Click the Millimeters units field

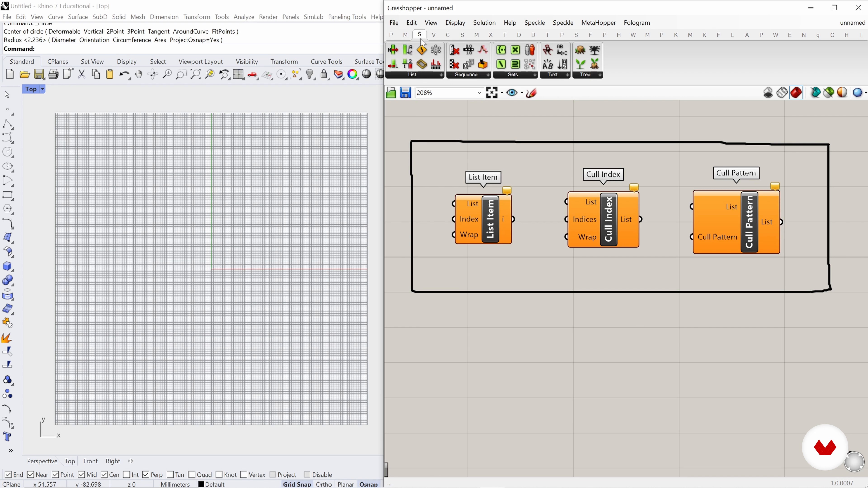click(175, 484)
